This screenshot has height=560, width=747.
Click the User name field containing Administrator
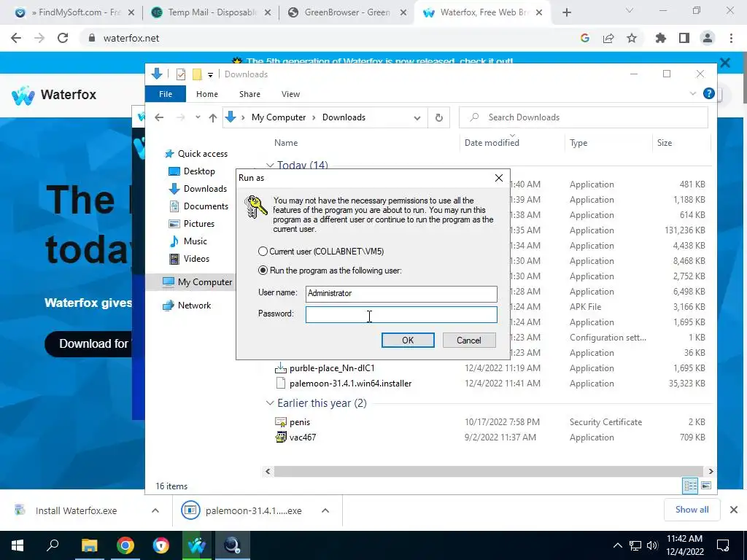tap(401, 293)
